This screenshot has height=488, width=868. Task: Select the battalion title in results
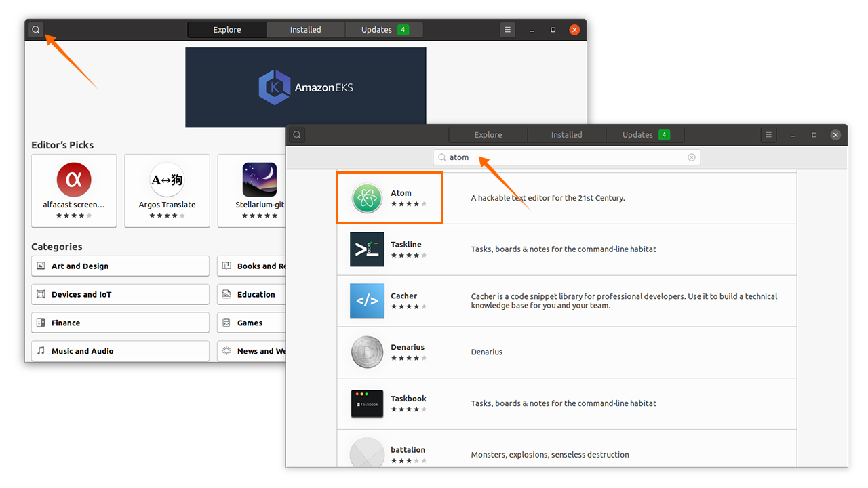coord(408,450)
